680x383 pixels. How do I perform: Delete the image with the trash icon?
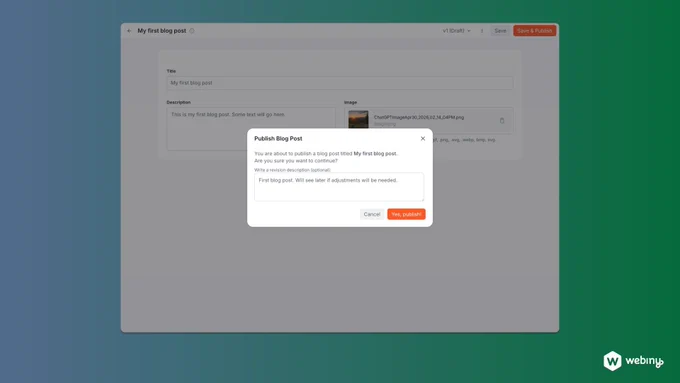(x=502, y=121)
